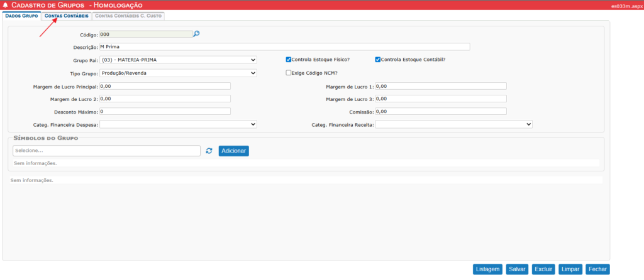Expand the Tipo Grupo dropdown

pos(178,73)
